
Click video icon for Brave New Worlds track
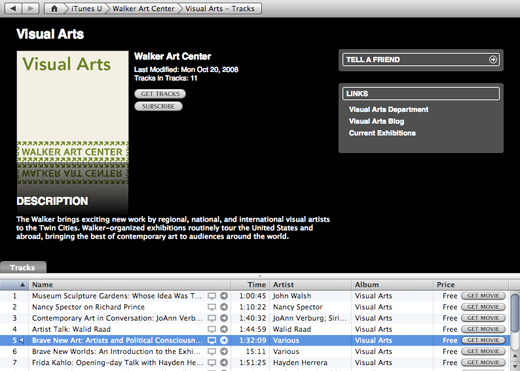[x=212, y=351]
